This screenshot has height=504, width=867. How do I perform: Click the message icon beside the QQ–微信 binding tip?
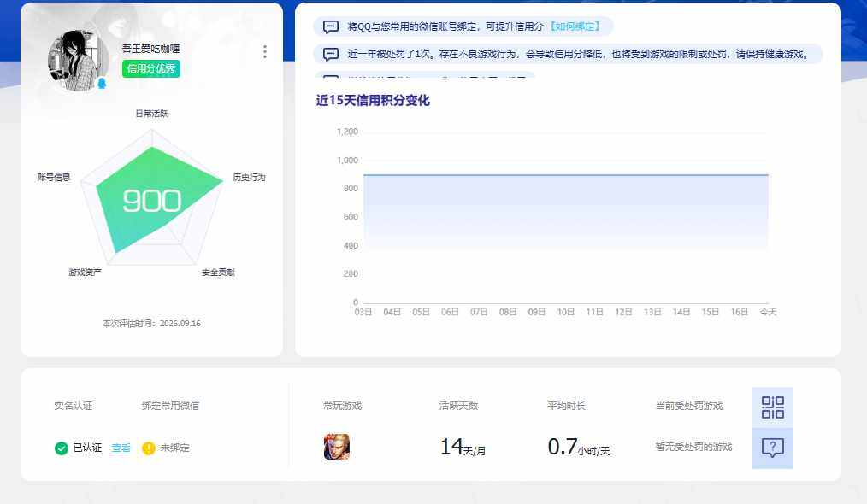tap(331, 26)
